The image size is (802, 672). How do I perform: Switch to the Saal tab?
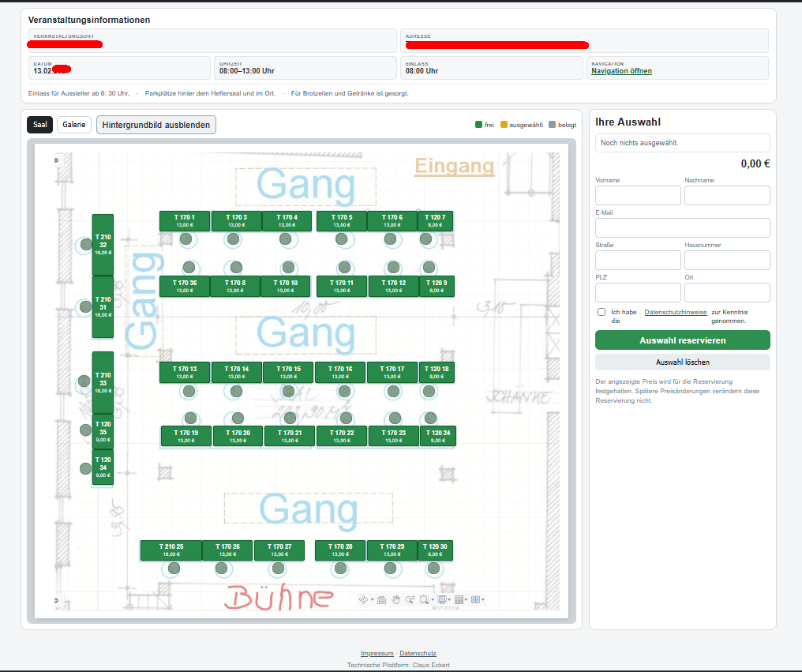click(x=40, y=124)
